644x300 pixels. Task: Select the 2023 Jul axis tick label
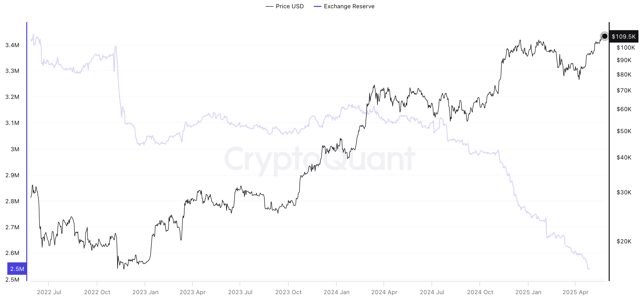(x=240, y=292)
